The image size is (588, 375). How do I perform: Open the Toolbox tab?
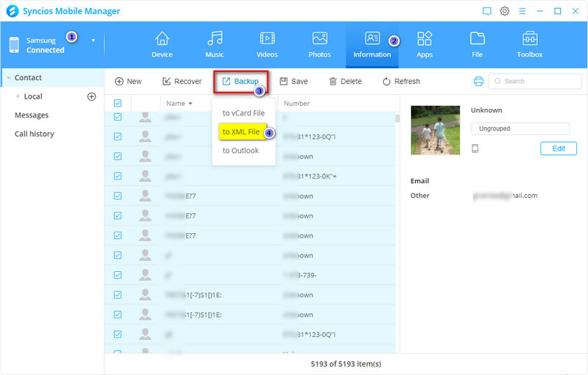(529, 45)
